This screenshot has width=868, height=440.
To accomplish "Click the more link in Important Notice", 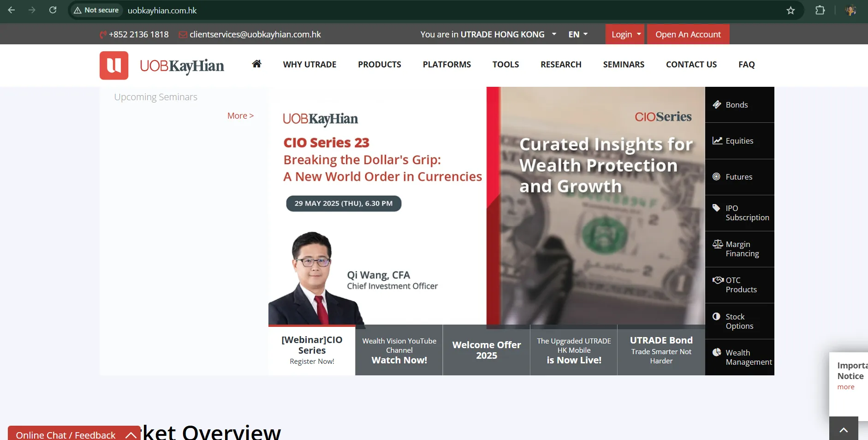I will coord(846,387).
